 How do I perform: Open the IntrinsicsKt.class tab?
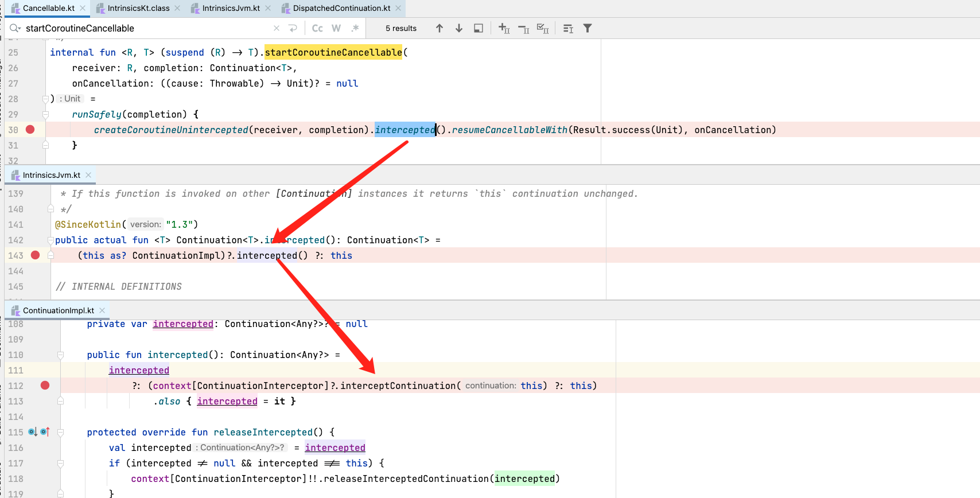coord(138,8)
